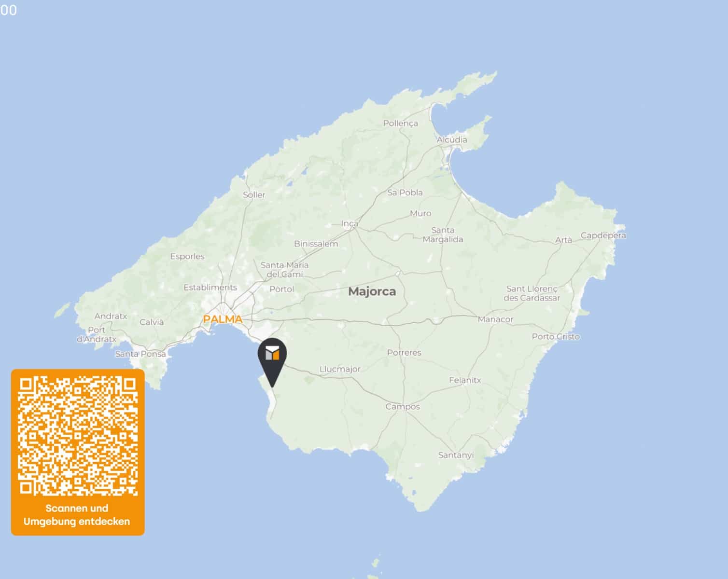This screenshot has width=728, height=579.
Task: Select the Capdepera label
Action: (x=603, y=235)
